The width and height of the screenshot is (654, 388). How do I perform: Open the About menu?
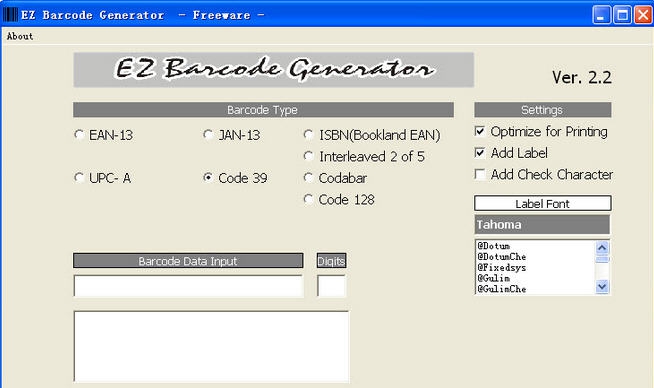coord(20,36)
